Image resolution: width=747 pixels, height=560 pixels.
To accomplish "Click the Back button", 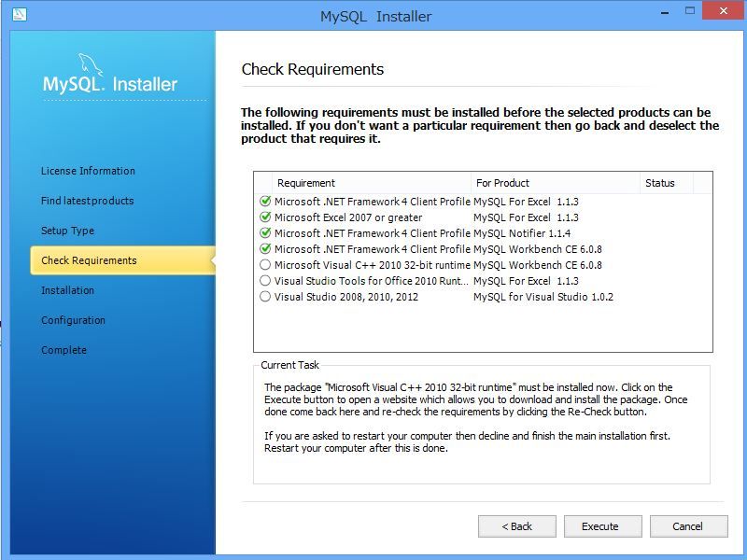I will click(517, 526).
